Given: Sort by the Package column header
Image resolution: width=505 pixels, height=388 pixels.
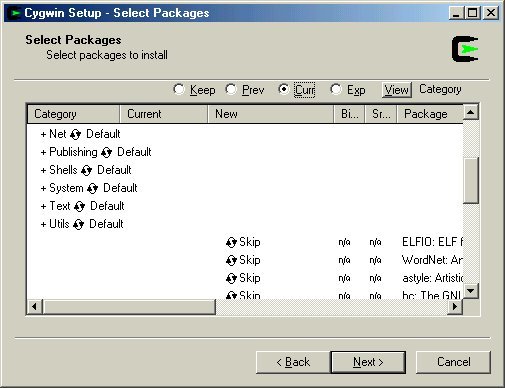Looking at the screenshot, I should (x=430, y=114).
